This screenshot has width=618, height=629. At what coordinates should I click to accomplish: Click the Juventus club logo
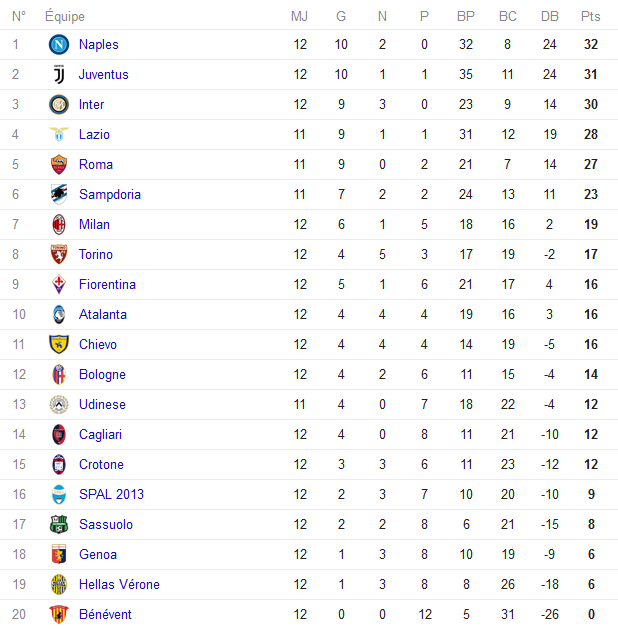(x=58, y=74)
